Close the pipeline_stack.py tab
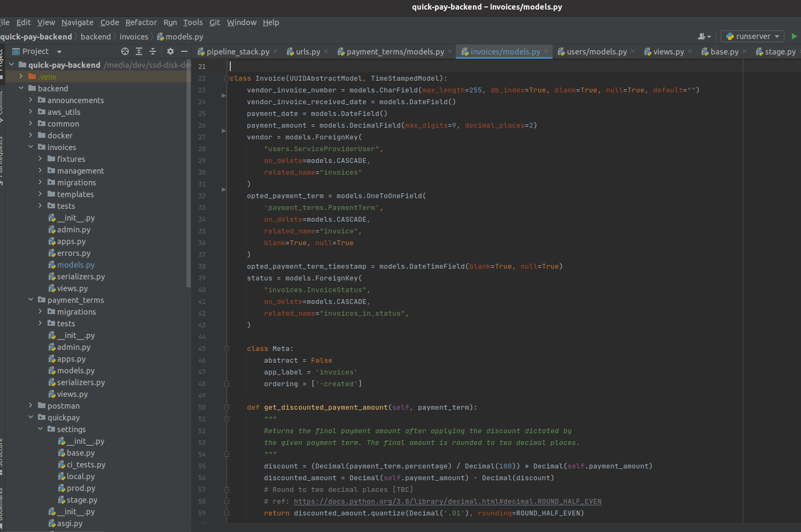This screenshot has width=801, height=532. click(275, 51)
